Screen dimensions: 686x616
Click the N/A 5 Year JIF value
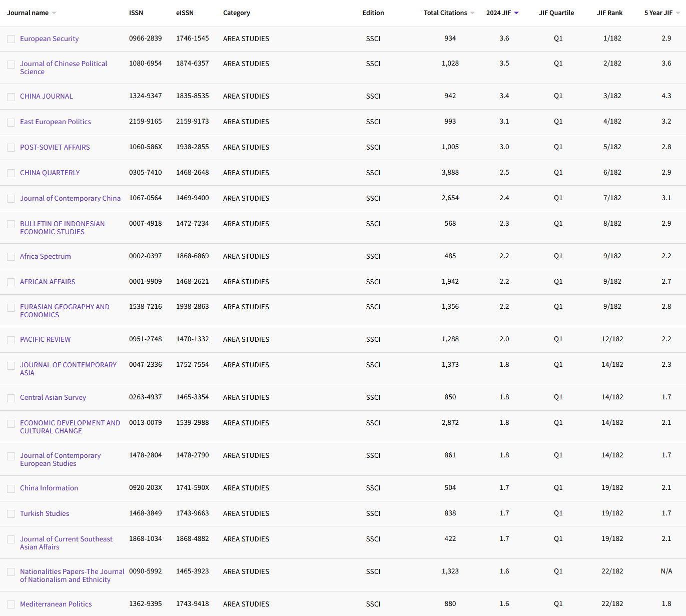pos(666,571)
